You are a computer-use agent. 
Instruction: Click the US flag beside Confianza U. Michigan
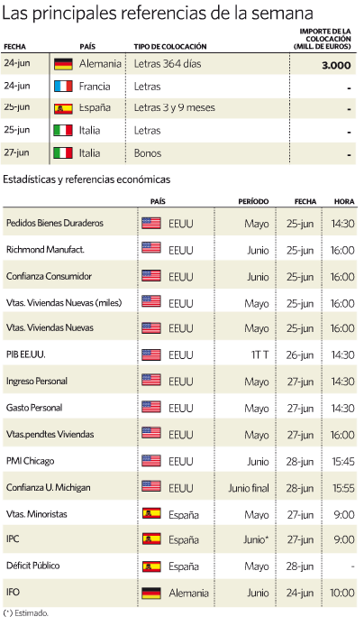coord(151,487)
